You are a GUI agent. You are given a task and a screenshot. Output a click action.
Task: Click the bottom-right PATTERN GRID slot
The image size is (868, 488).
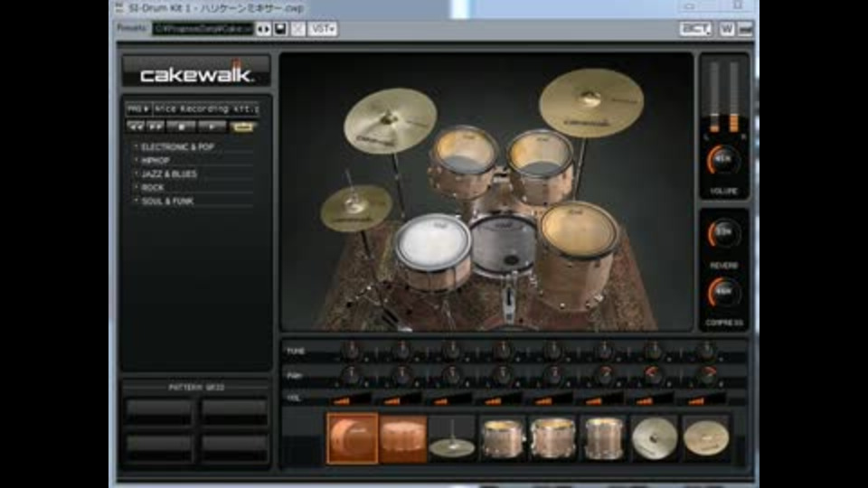pyautogui.click(x=234, y=447)
